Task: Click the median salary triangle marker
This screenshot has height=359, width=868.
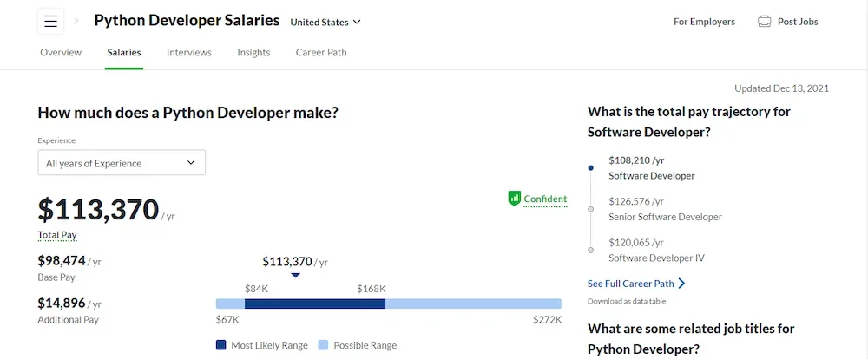Action: (x=295, y=276)
